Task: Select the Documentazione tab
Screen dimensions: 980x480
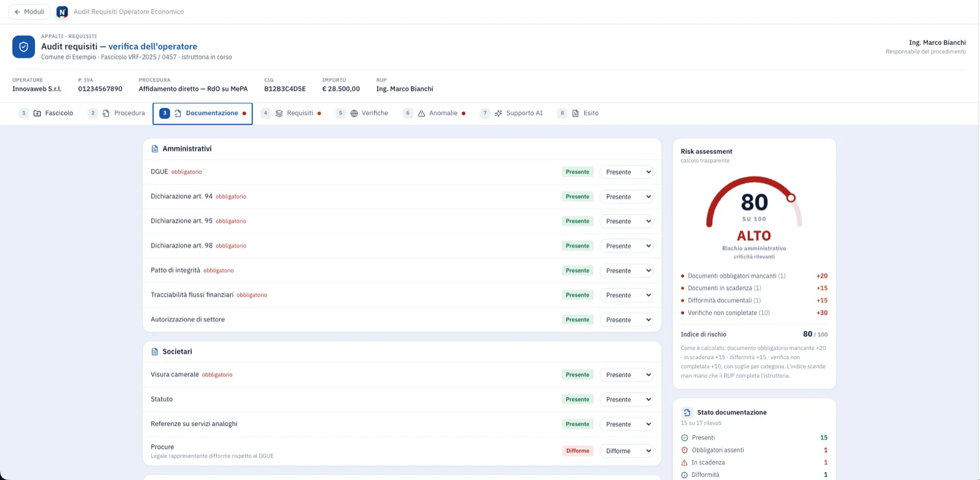Action: pos(203,113)
